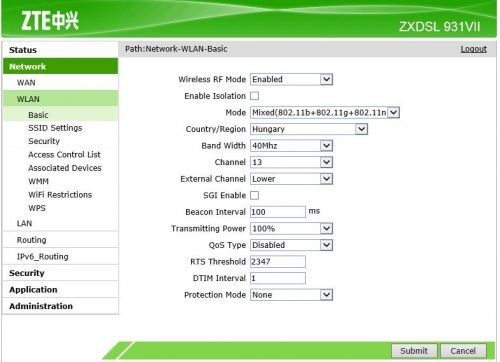This screenshot has height=362, width=500.
Task: Expand the Country/Region dropdown set to Hungary
Action: [x=309, y=129]
